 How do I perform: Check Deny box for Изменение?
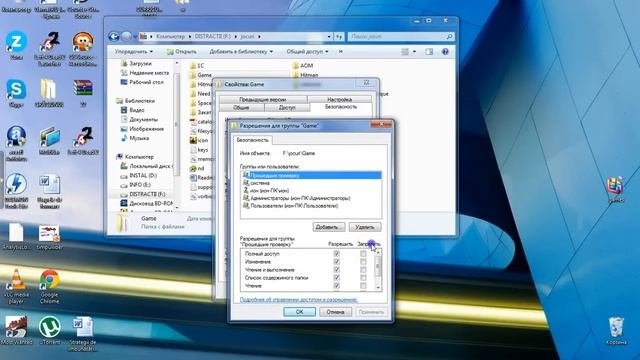[363, 262]
